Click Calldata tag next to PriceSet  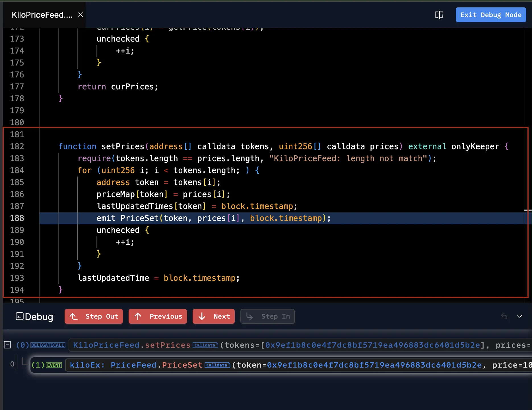(x=217, y=365)
